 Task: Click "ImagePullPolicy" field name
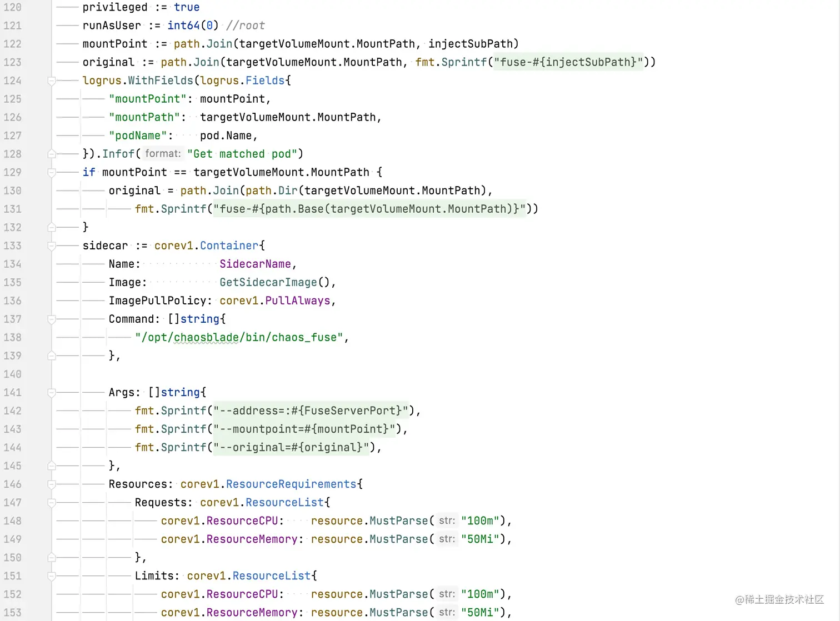coord(157,301)
